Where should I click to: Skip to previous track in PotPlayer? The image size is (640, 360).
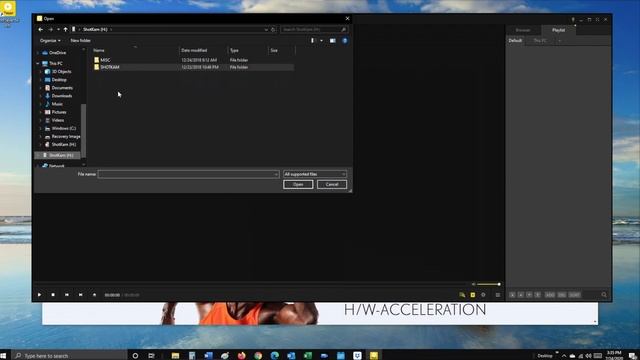tap(67, 295)
